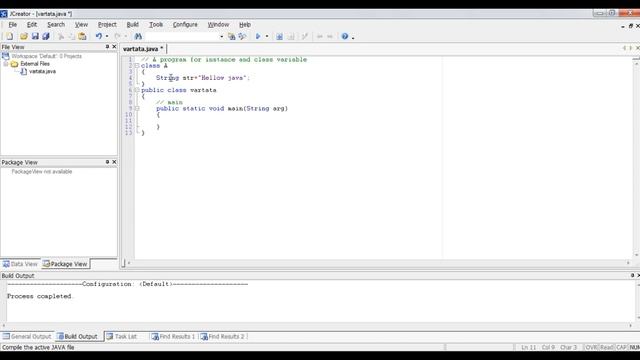Switch to the Find Results 1 tab
The height and width of the screenshot is (360, 640).
[x=173, y=337]
